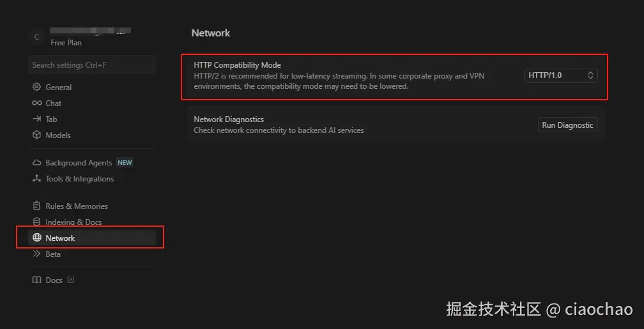Image resolution: width=644 pixels, height=329 pixels.
Task: Focus the Search settings field
Action: click(x=92, y=65)
